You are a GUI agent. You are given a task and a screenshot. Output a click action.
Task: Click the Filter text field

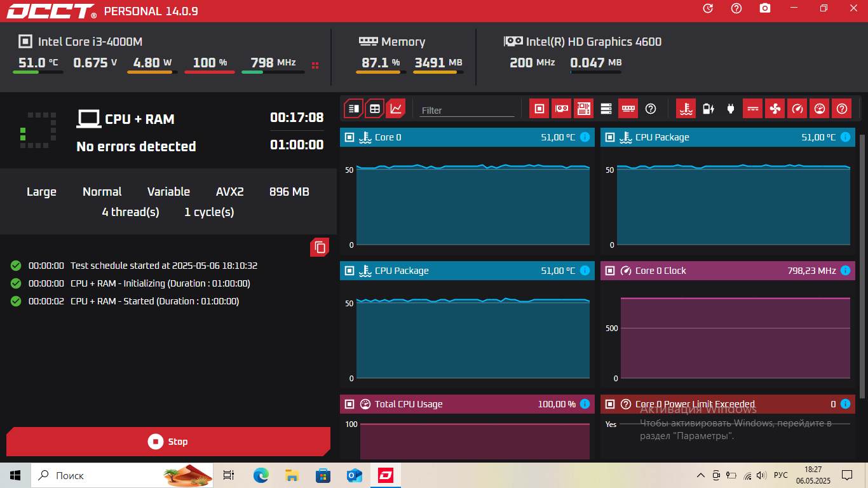point(467,110)
